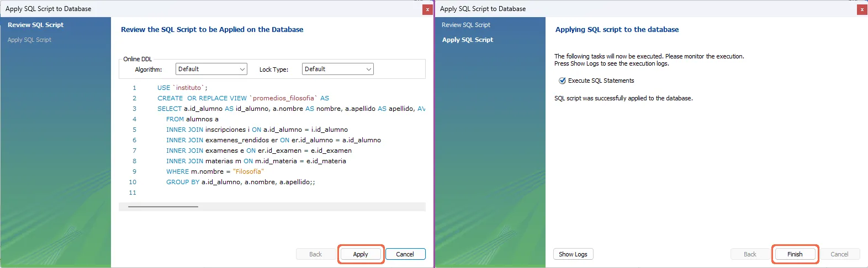868x268 pixels.
Task: Click the horizontal scrollbar under the SQL script
Action: pos(163,207)
